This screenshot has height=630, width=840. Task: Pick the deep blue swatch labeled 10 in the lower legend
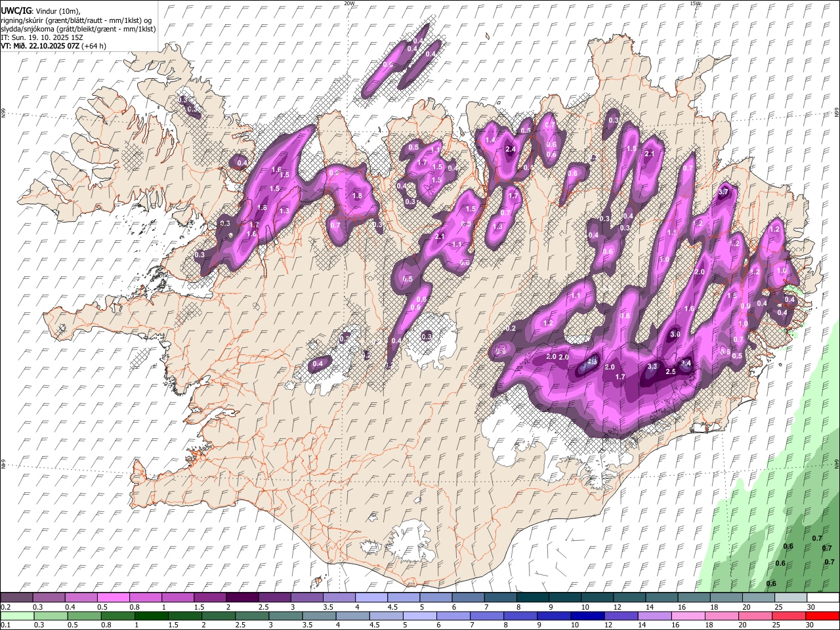(587, 616)
